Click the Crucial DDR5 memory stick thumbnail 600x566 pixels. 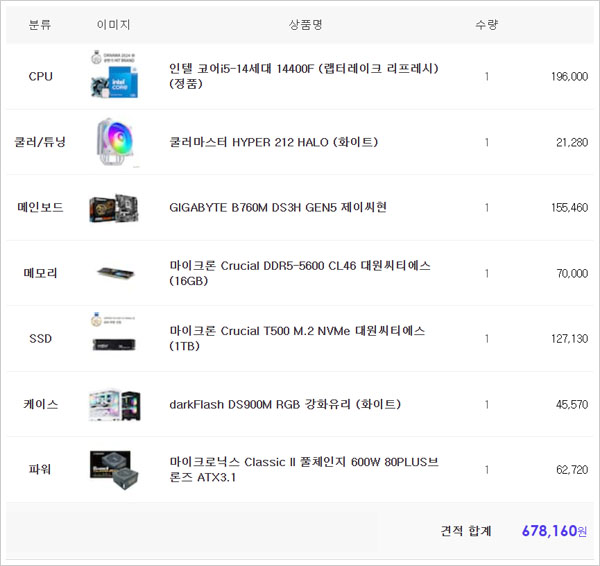coord(115,273)
